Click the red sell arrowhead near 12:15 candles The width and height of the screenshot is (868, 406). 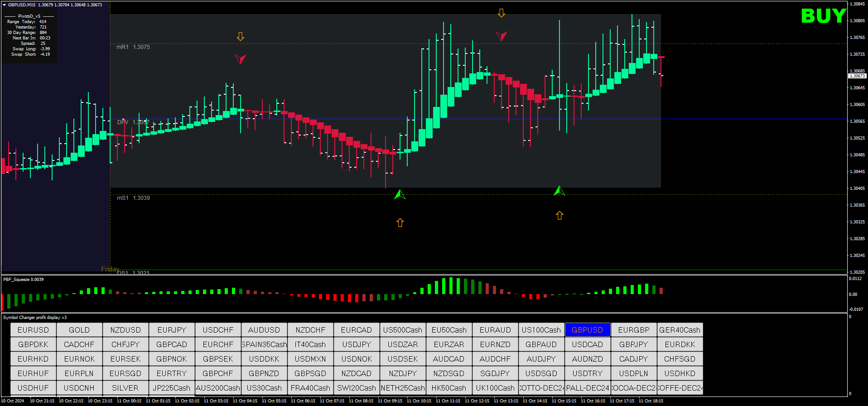pos(501,36)
